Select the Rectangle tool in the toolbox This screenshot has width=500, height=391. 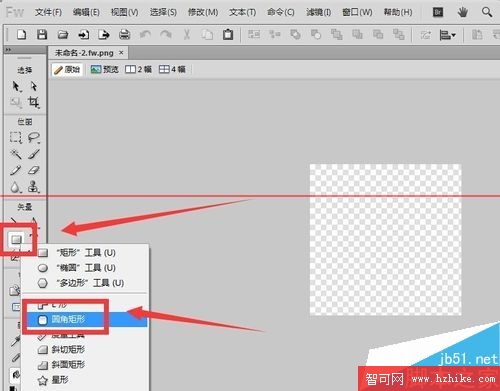16,239
